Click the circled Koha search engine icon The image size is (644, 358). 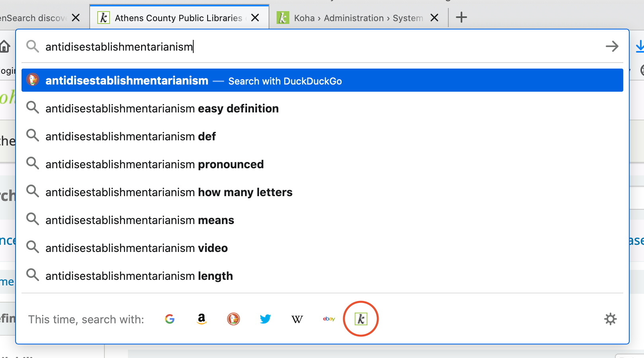[361, 319]
